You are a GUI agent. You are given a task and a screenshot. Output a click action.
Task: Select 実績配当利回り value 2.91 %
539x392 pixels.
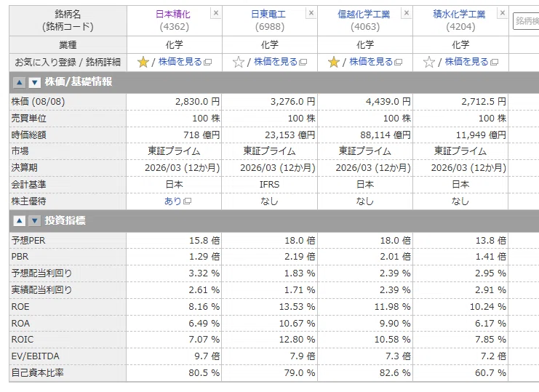pos(491,290)
